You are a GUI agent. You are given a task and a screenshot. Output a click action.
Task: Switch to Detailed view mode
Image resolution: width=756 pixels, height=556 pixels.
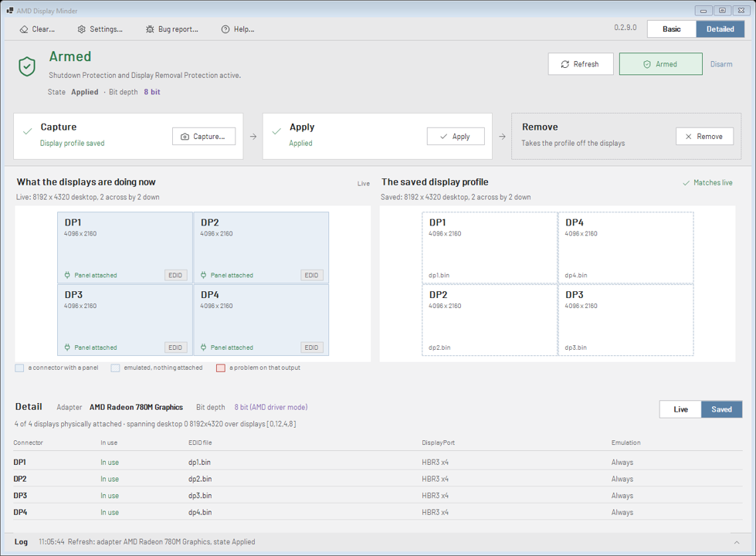point(720,29)
